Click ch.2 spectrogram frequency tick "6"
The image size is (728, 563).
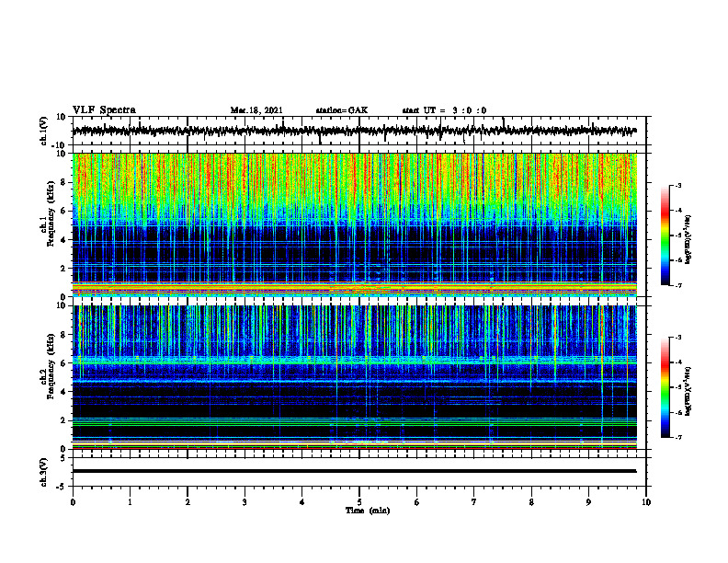(64, 363)
